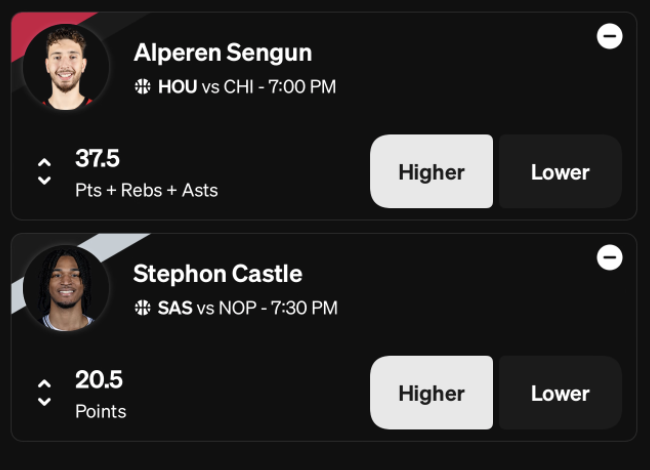This screenshot has width=650, height=470.
Task: Open Stephon Castle player photo
Action: (66, 288)
